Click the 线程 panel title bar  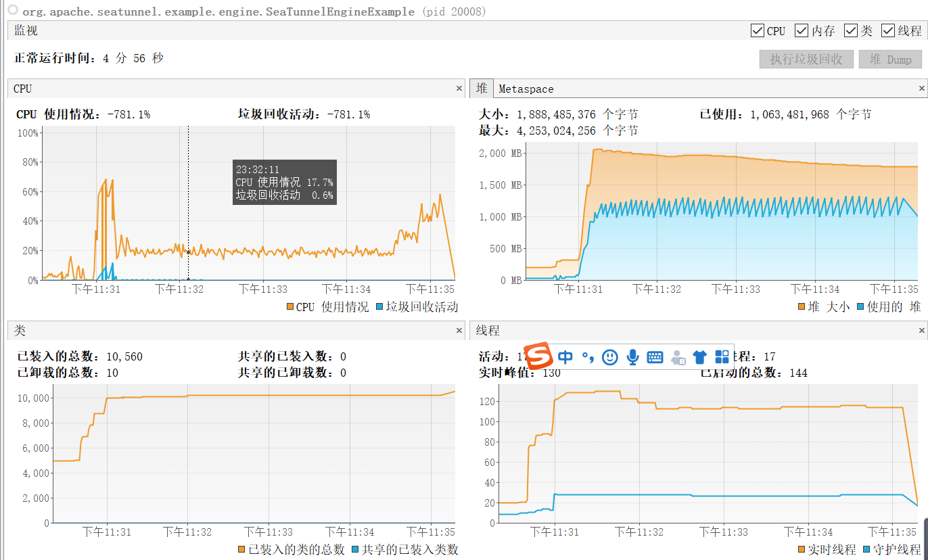click(698, 331)
